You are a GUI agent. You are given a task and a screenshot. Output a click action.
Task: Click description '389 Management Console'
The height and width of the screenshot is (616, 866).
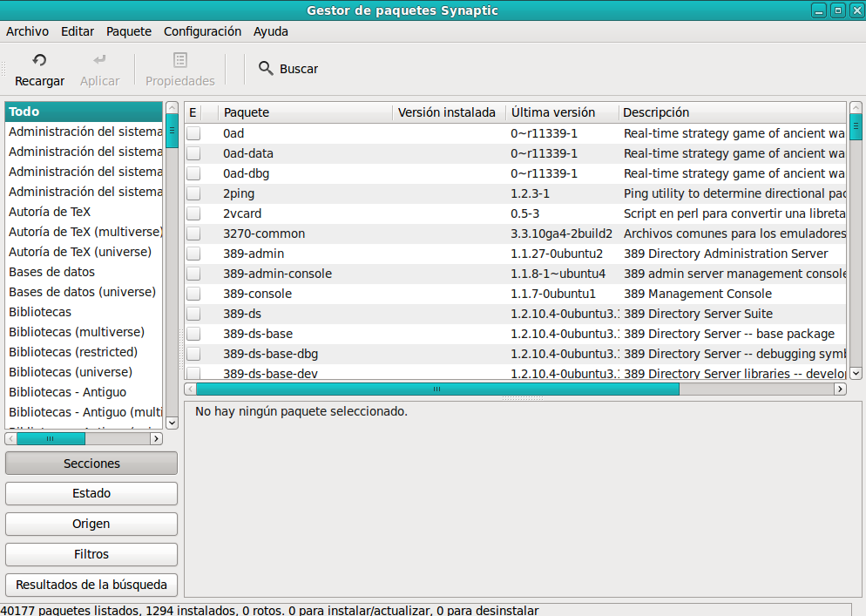coord(698,294)
